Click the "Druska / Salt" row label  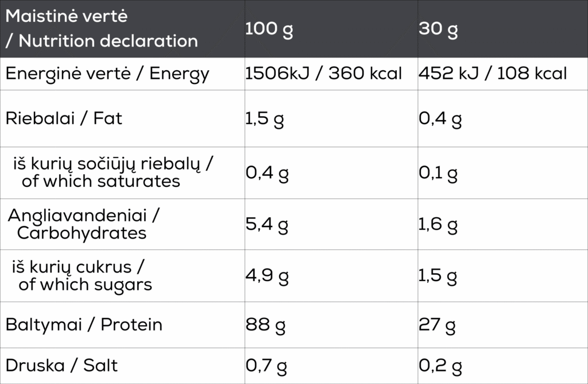click(62, 366)
